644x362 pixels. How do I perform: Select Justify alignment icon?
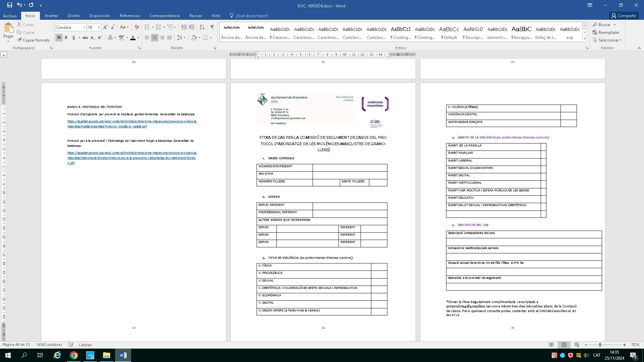169,38
